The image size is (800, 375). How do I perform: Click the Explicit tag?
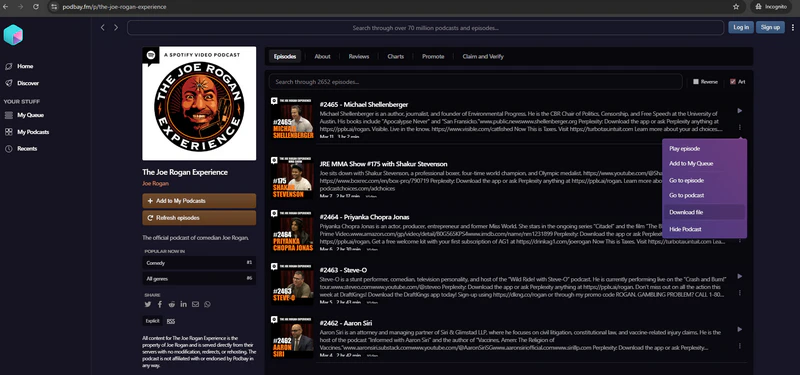tap(152, 321)
